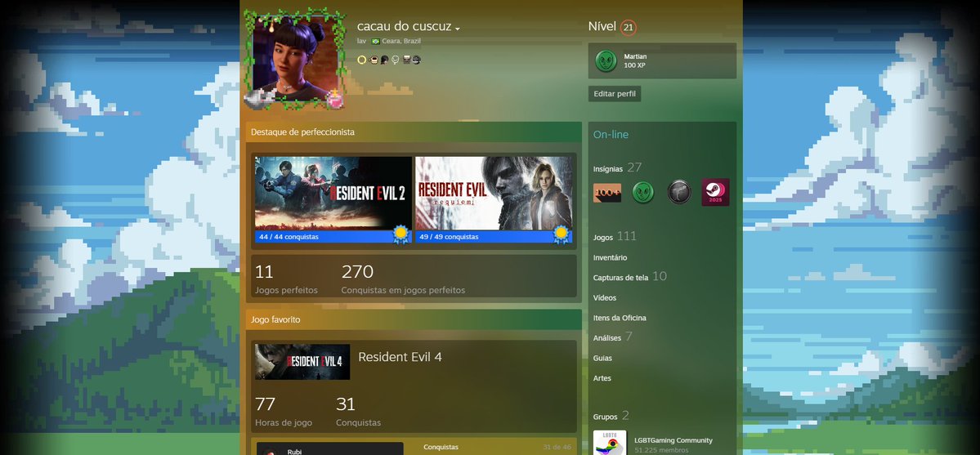
Task: Open the Artes link
Action: point(602,378)
